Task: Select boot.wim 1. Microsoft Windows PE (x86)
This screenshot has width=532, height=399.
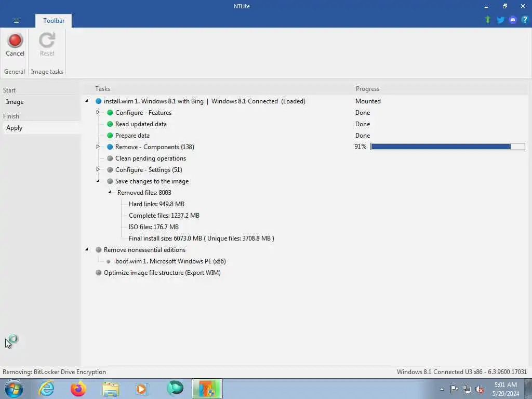Action: [x=170, y=261]
